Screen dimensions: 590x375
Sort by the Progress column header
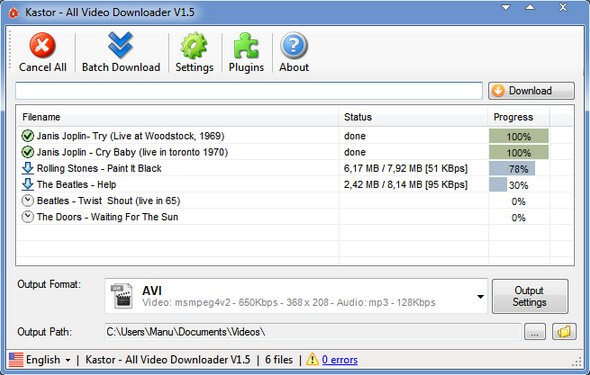(x=519, y=117)
